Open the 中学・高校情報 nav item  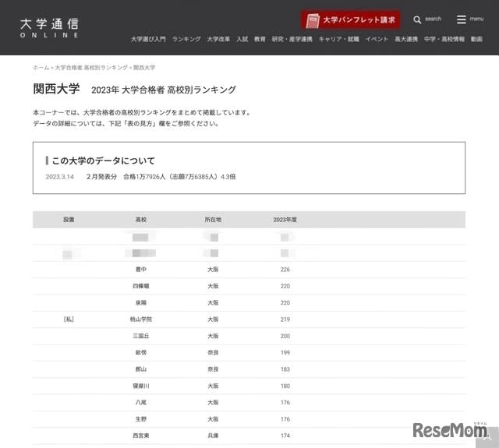coord(444,39)
